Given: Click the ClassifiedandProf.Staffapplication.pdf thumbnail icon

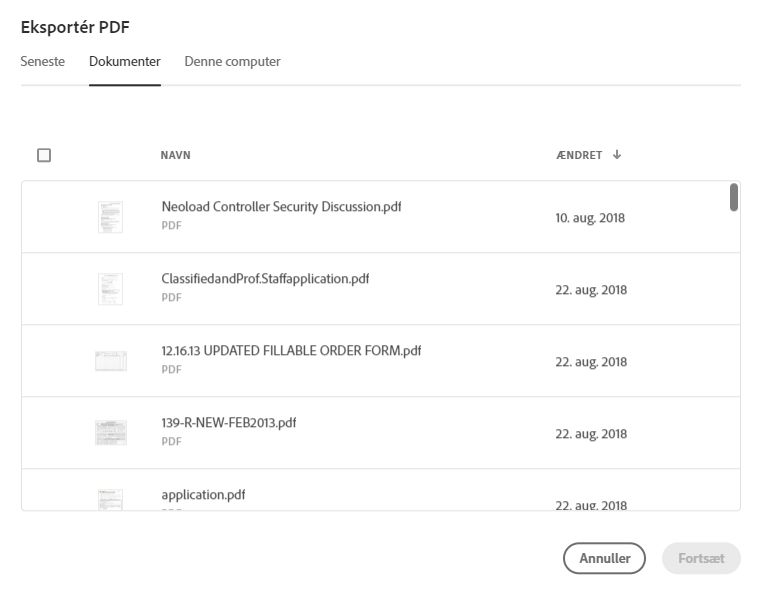Looking at the screenshot, I should pos(110,289).
